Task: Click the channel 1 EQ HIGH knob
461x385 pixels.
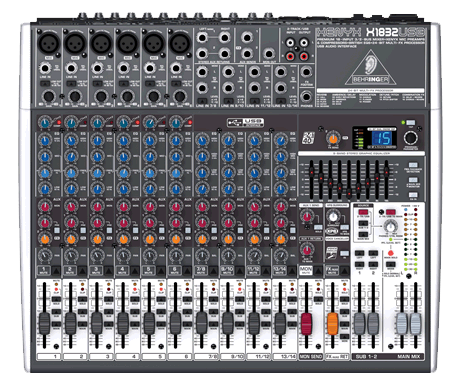Action: pos(45,141)
